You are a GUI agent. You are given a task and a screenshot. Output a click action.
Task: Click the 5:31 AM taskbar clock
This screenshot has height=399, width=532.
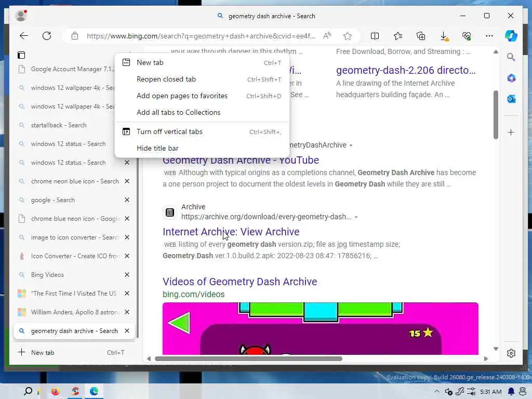tap(490, 392)
